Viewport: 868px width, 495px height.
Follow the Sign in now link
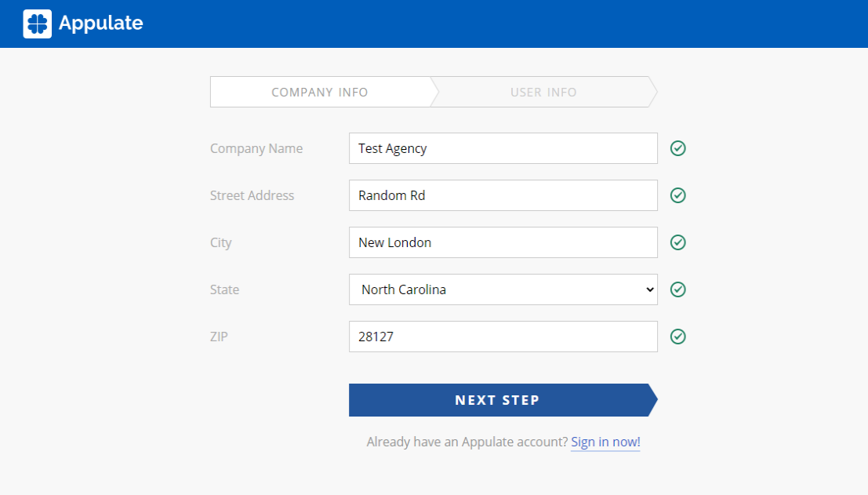click(x=605, y=442)
